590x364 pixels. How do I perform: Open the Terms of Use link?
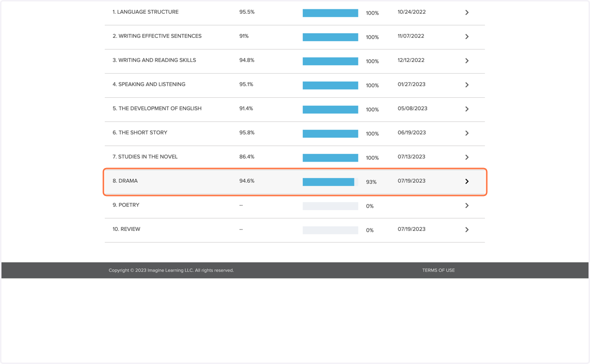439,270
